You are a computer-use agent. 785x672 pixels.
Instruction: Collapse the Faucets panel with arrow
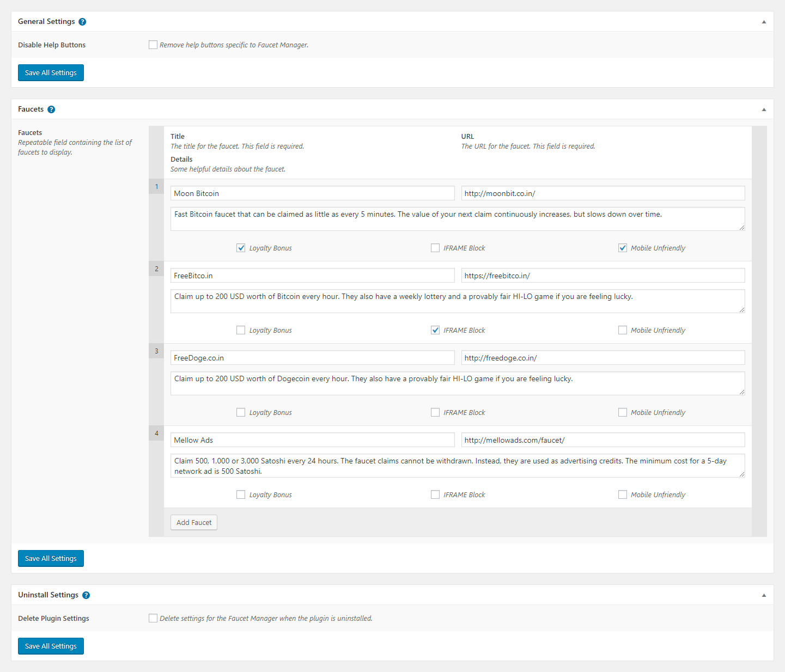(x=764, y=109)
